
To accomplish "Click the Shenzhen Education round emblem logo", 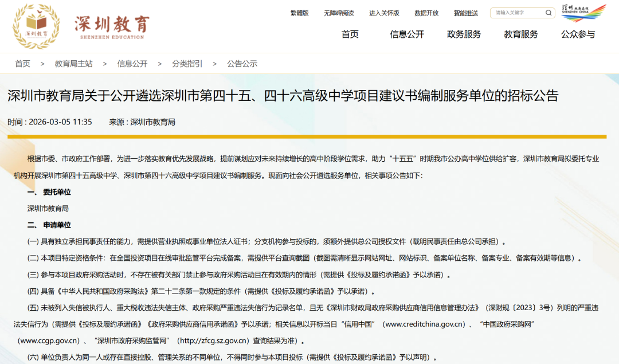I will [x=36, y=26].
